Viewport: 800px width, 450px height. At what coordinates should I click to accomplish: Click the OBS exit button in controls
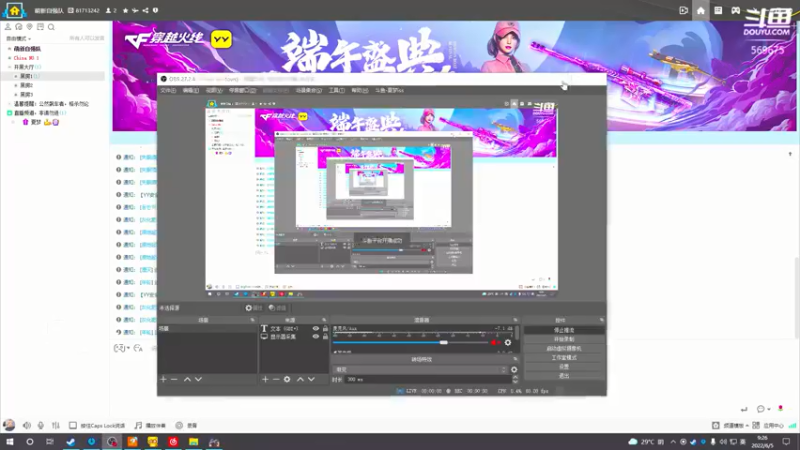[564, 376]
